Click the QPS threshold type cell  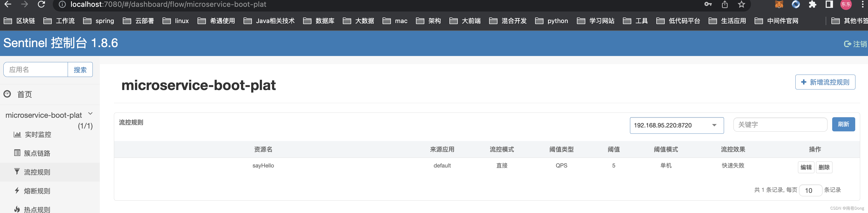pyautogui.click(x=561, y=165)
